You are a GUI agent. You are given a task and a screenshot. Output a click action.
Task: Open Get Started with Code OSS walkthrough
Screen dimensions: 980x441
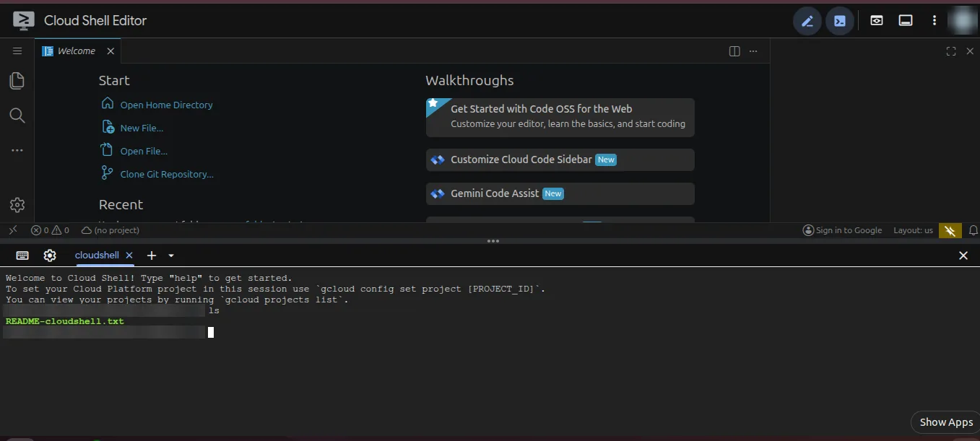[x=560, y=117]
